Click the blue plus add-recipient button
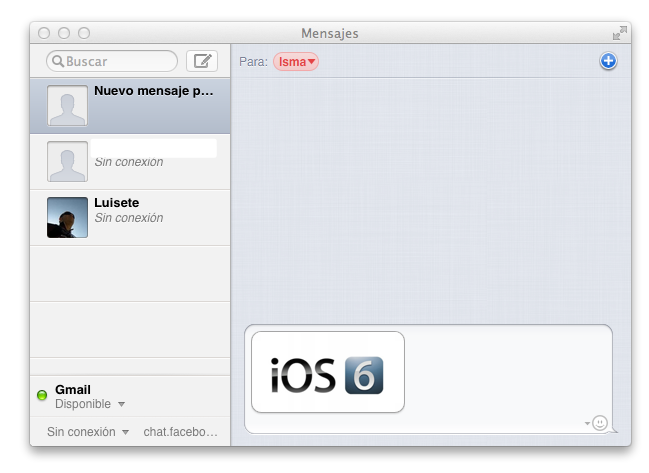Screen dimensions: 649x473 tap(608, 61)
